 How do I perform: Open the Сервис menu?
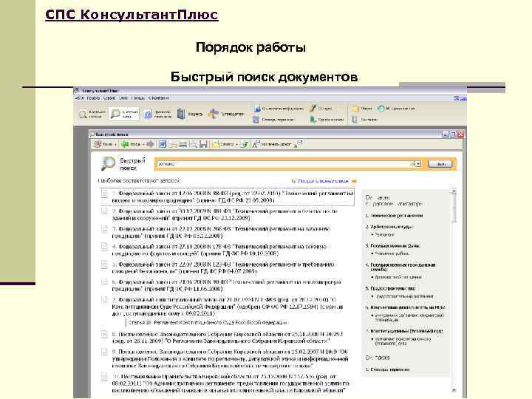point(109,98)
